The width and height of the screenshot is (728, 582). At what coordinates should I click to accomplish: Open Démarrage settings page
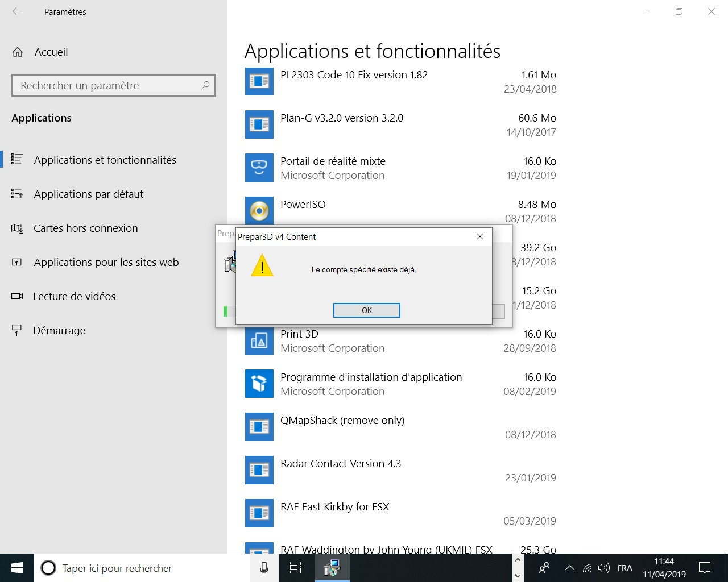pyautogui.click(x=114, y=330)
